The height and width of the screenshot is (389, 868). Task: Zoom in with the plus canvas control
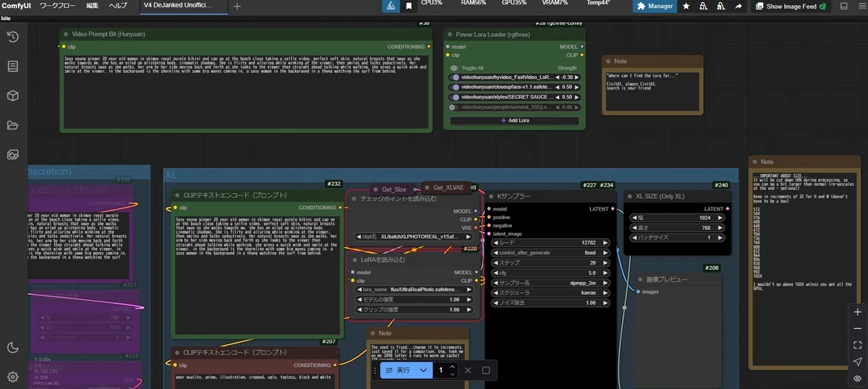857,312
